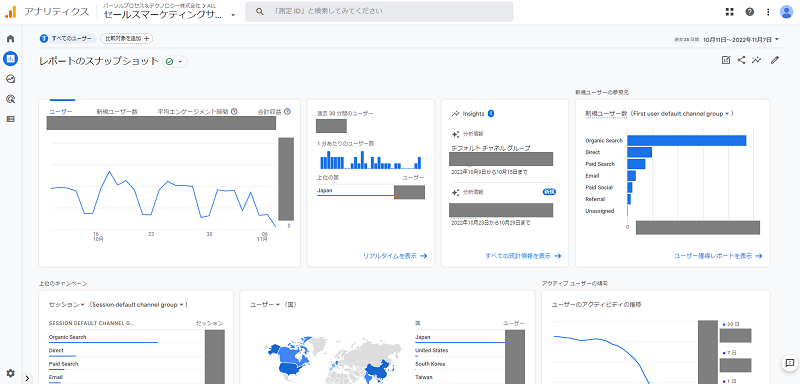Click Unassigned label in chart
800x384 pixels.
pyautogui.click(x=599, y=211)
